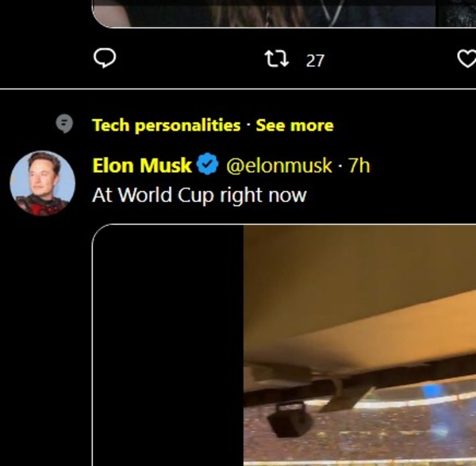Click the topic bubble icon beside Tech personalities
The image size is (476, 466).
pos(64,124)
